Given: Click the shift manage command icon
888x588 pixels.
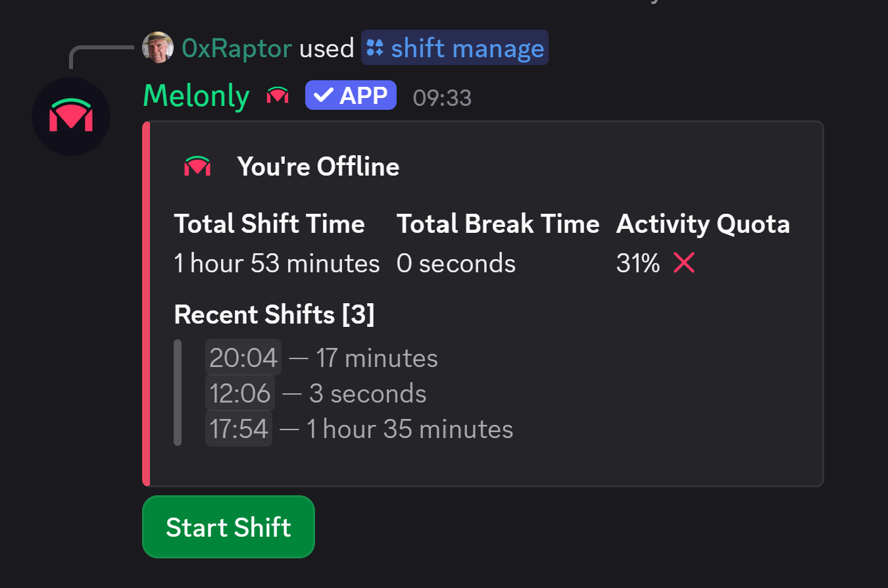Looking at the screenshot, I should [x=375, y=47].
